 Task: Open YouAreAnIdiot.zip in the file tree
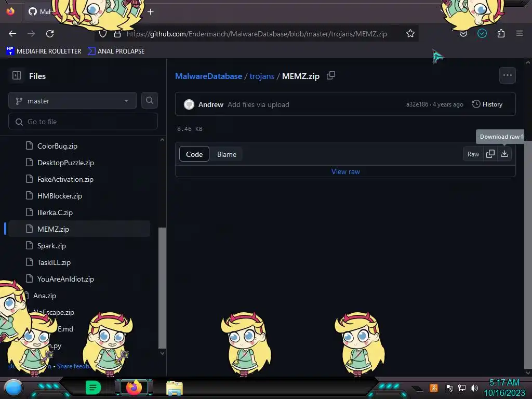pos(65,279)
